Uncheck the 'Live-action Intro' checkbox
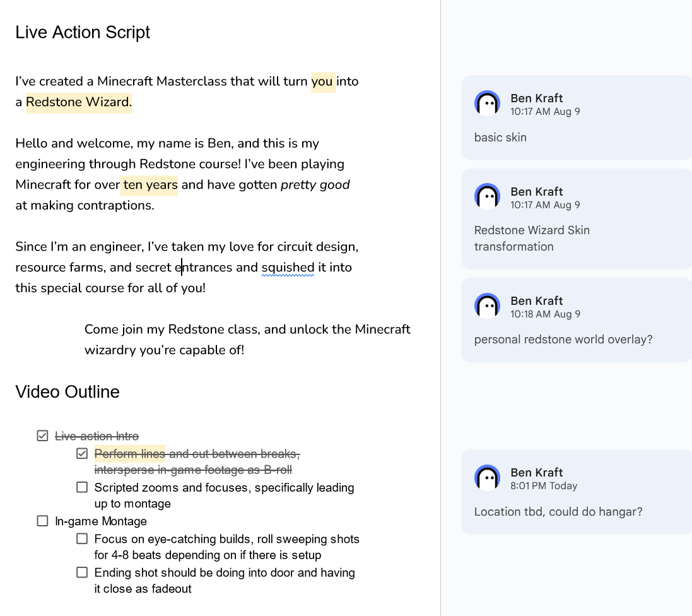 coord(42,435)
